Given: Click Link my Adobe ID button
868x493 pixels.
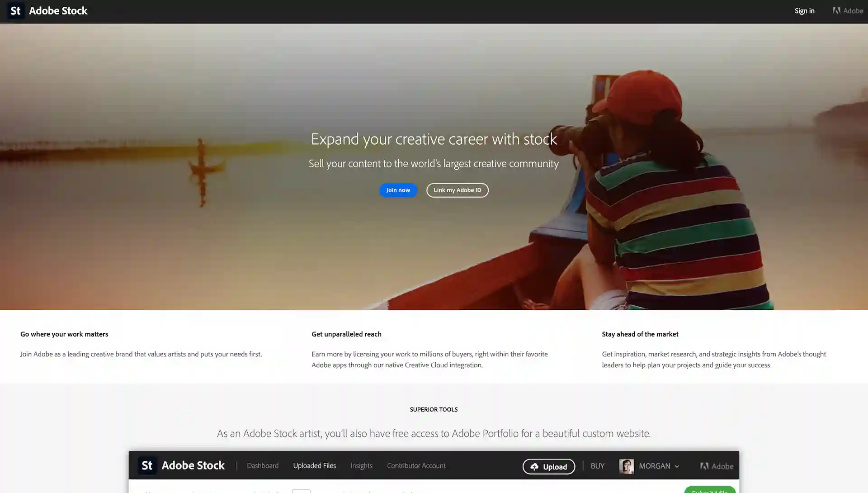Looking at the screenshot, I should click(457, 190).
